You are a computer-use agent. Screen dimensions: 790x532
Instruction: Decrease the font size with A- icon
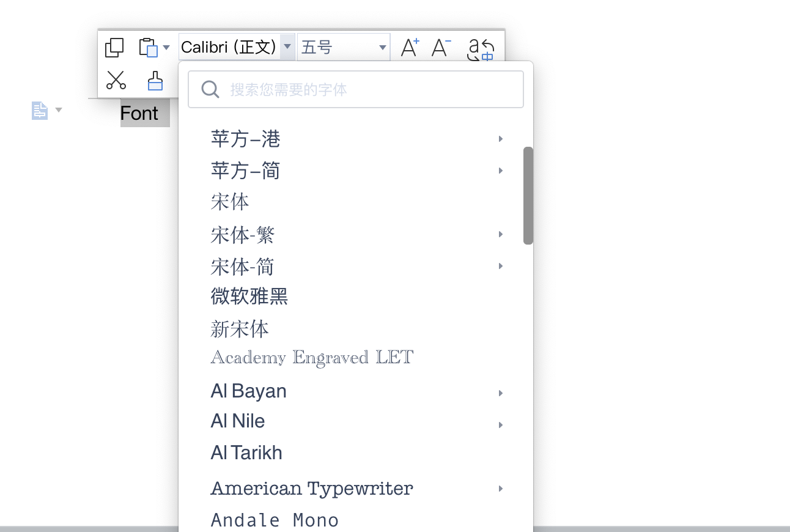click(440, 46)
